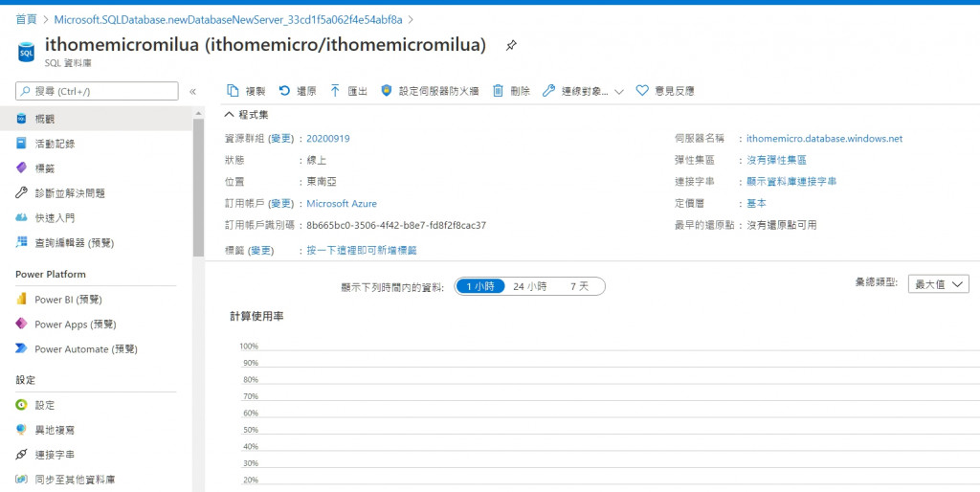980x492 pixels.
Task: Click the 同步至其他資料庫 sync icon
Action: coord(21,480)
